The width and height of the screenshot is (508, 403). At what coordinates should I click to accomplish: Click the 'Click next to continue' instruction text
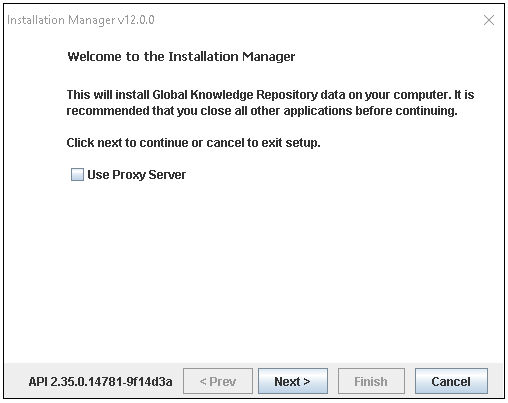click(x=193, y=143)
